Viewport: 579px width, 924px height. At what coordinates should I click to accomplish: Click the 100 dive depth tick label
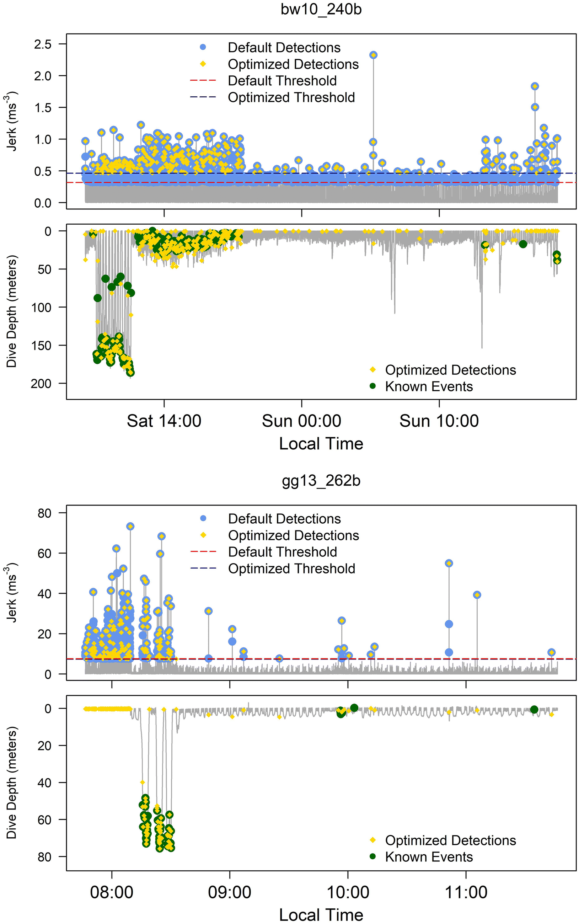point(41,307)
